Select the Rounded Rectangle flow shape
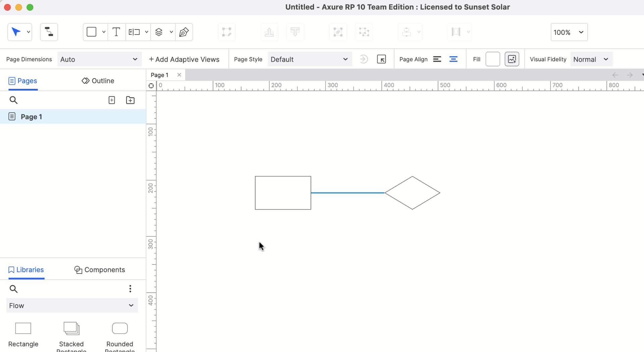 coord(120,336)
